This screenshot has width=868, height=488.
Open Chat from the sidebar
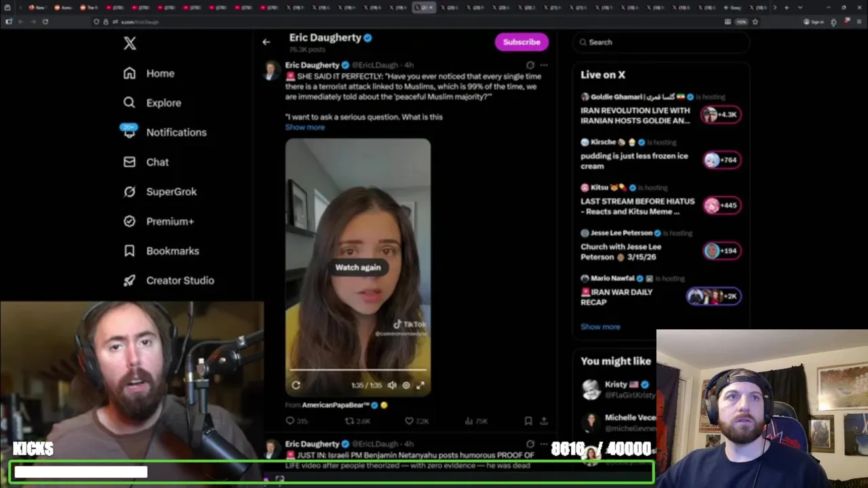(x=146, y=162)
